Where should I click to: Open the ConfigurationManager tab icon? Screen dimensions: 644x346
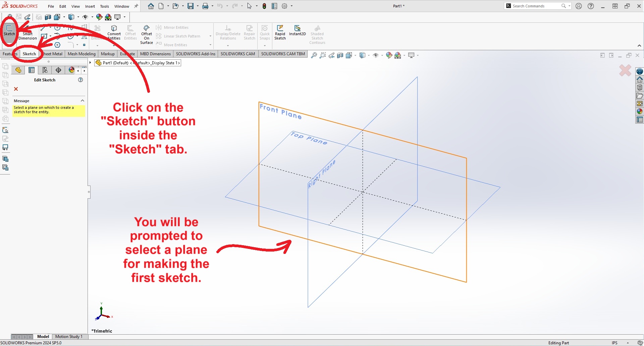click(x=45, y=70)
